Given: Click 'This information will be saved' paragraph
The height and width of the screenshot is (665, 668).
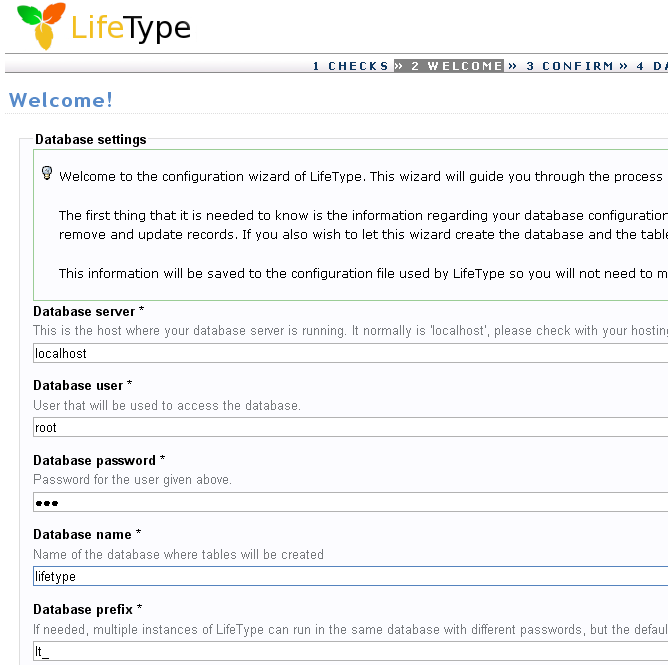Looking at the screenshot, I should [x=363, y=273].
